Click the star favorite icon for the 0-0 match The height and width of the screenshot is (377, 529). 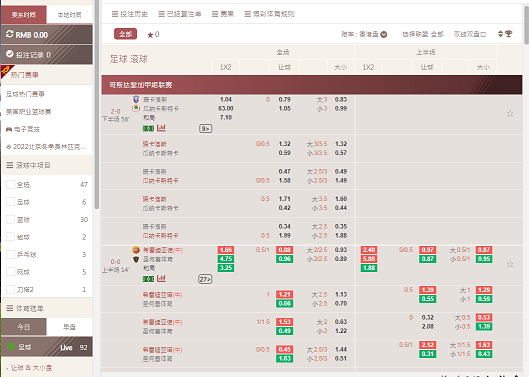(510, 264)
